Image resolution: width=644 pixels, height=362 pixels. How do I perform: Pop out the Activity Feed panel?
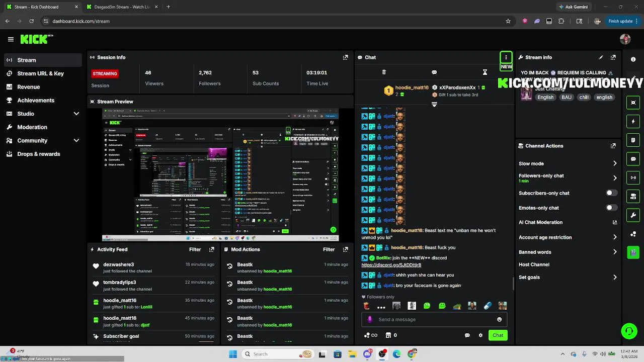click(211, 249)
